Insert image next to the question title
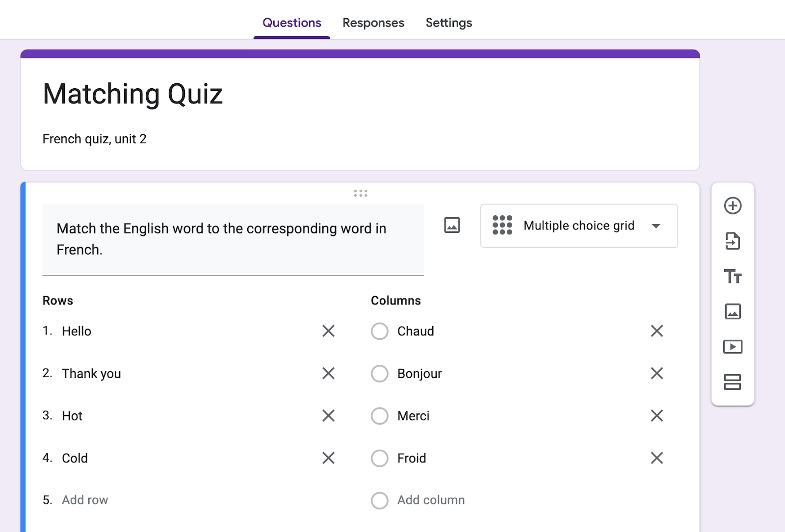The width and height of the screenshot is (785, 532). 452,225
